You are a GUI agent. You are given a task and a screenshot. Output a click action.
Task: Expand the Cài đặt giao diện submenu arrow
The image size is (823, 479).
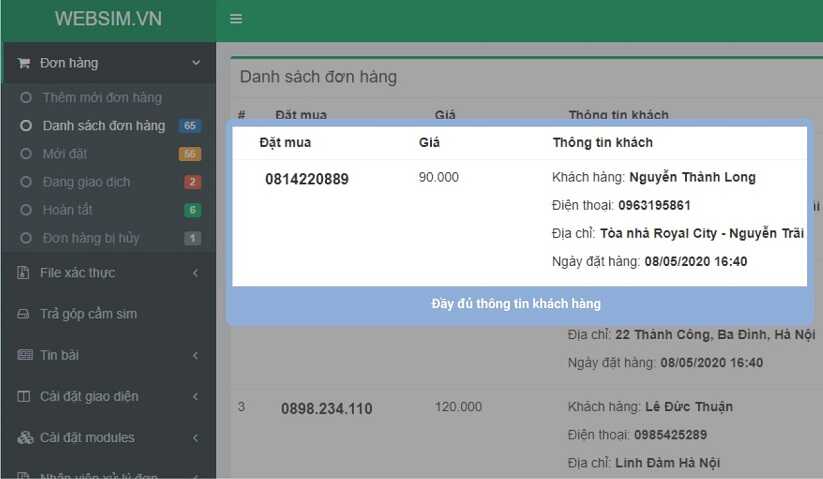pyautogui.click(x=195, y=396)
